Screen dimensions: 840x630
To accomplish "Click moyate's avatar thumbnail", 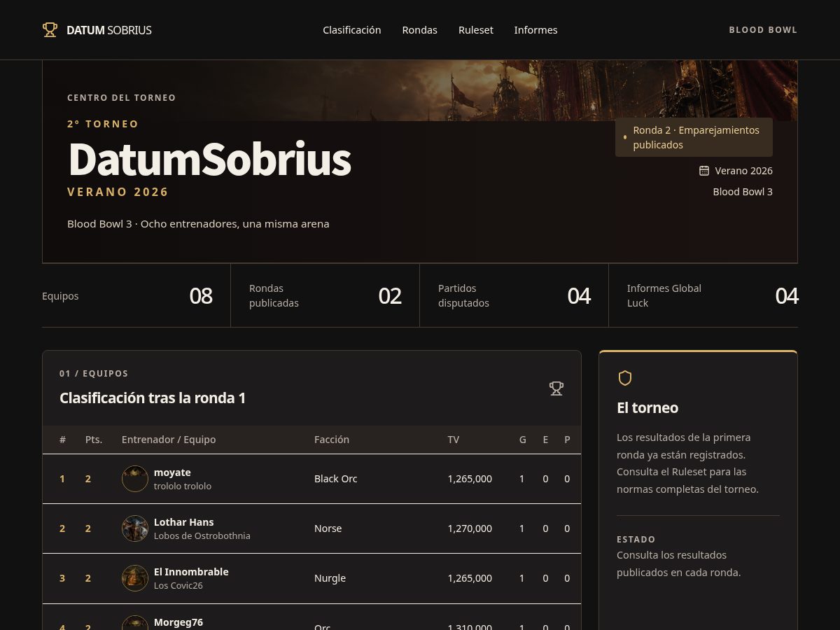I will point(135,479).
